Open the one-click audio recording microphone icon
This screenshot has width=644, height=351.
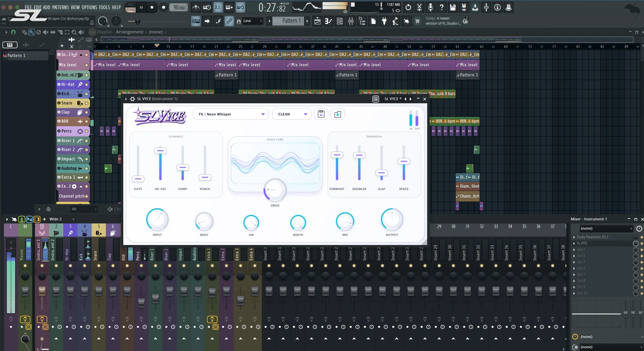coord(431,7)
